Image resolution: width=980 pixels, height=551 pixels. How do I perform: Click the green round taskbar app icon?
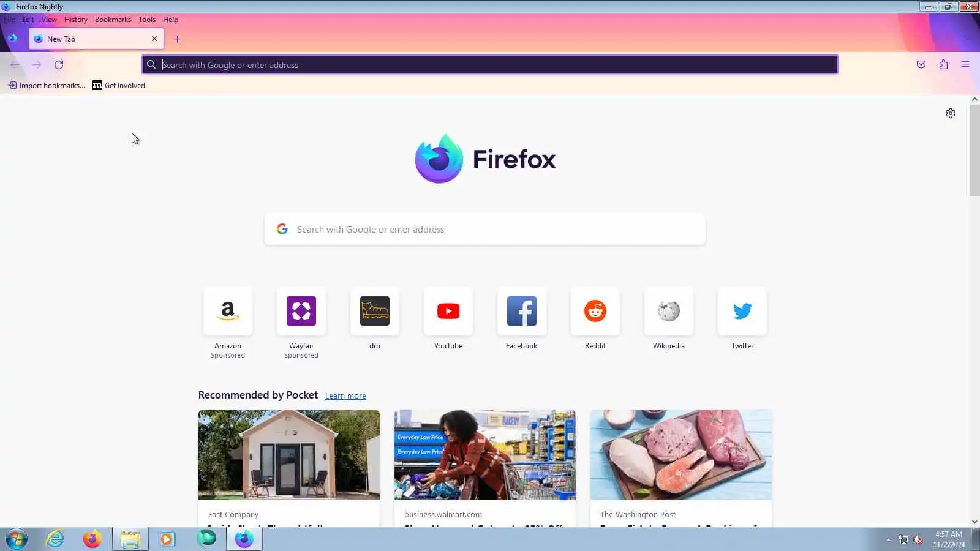pos(206,538)
